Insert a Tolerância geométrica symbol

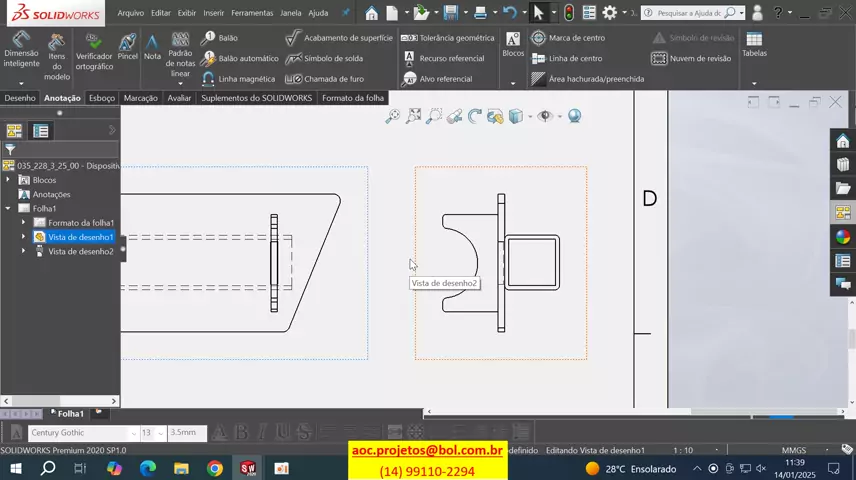(x=448, y=38)
